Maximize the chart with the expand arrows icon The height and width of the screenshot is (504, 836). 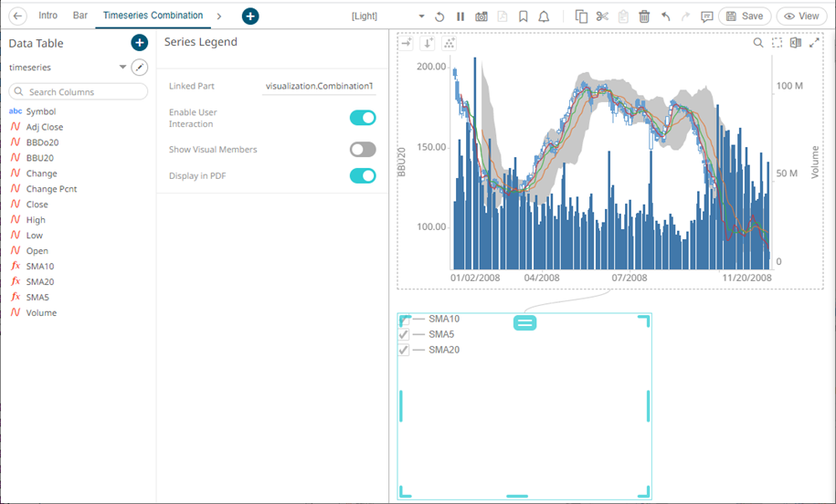click(814, 43)
